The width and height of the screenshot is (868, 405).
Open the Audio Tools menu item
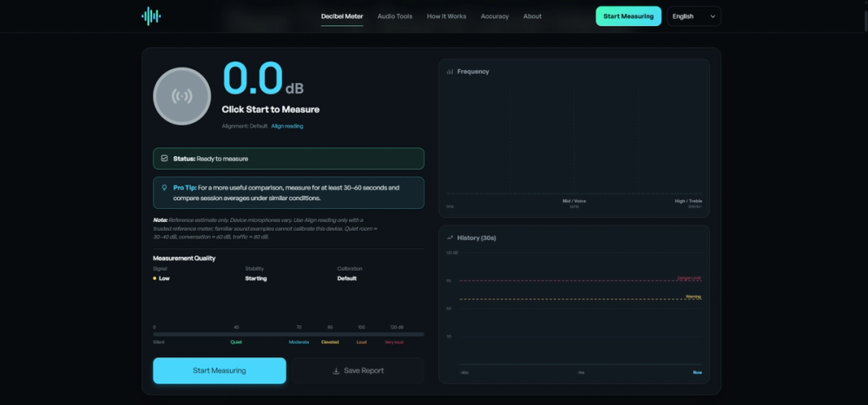click(395, 16)
